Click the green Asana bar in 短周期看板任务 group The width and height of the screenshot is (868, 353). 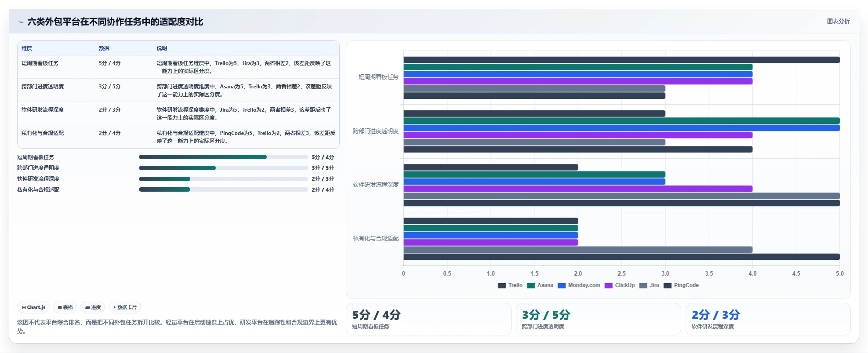(x=578, y=67)
